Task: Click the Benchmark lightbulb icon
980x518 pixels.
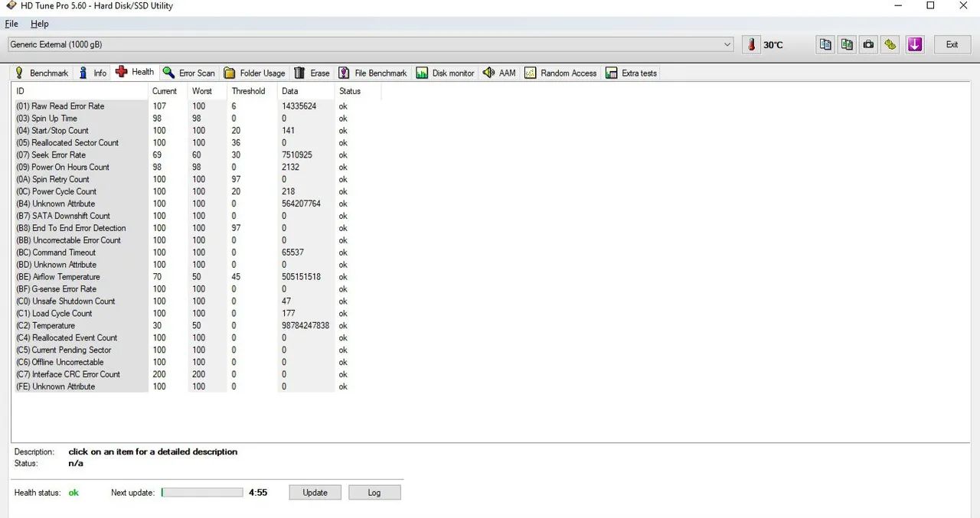Action: pos(20,73)
